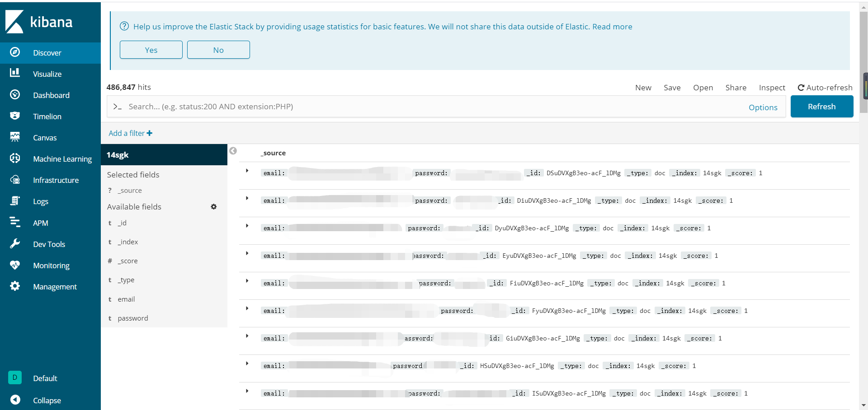Click the Discover label in sidebar
This screenshot has width=868, height=410.
47,53
